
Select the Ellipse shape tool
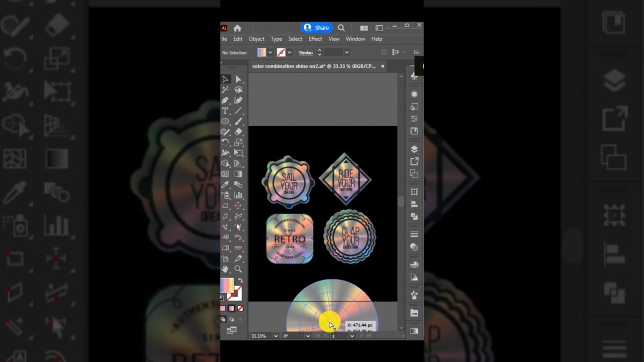[x=225, y=121]
